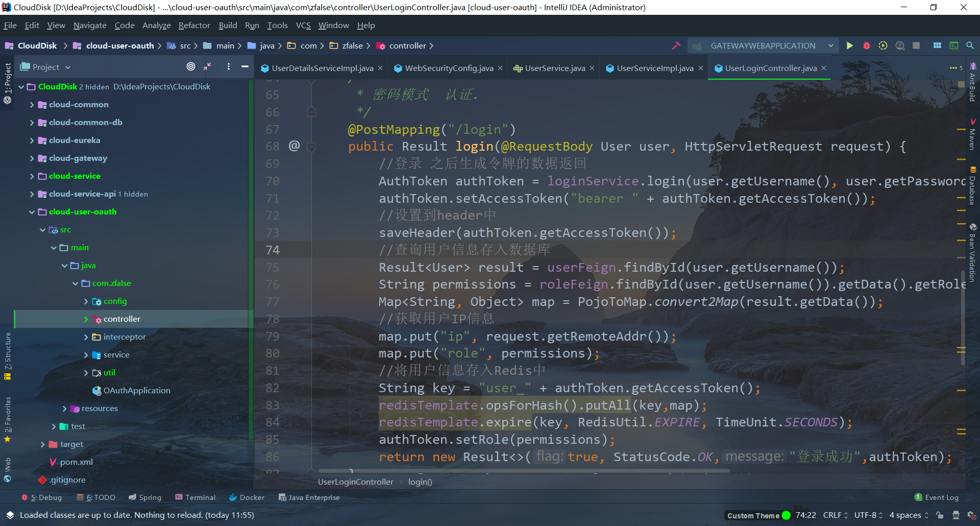Open the Event Log

point(936,497)
